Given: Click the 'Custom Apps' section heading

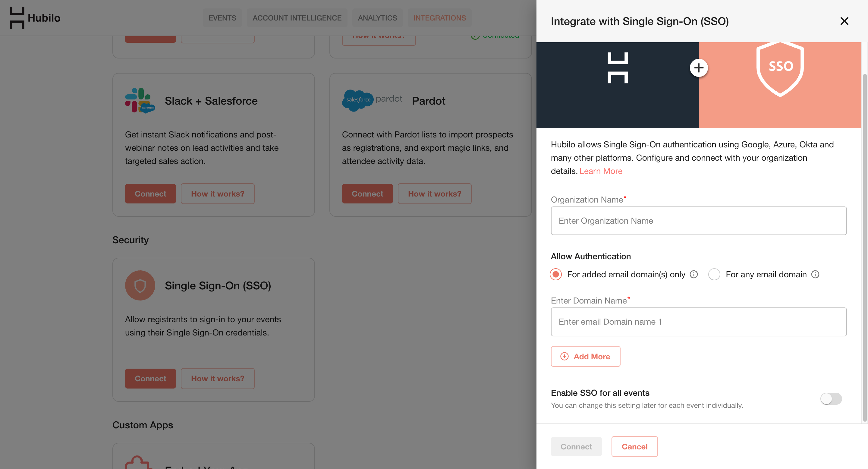Looking at the screenshot, I should [x=143, y=425].
